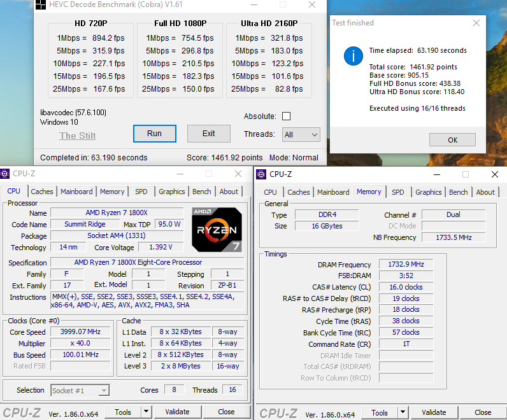The height and width of the screenshot is (420, 507).
Task: Switch to About tab in right CPU-Z
Action: click(485, 192)
